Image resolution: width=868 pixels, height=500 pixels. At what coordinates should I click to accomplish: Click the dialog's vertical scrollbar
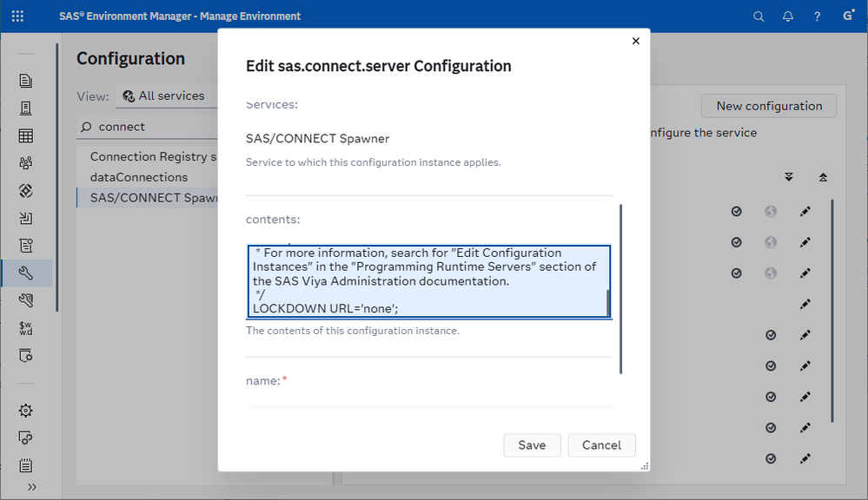click(620, 289)
